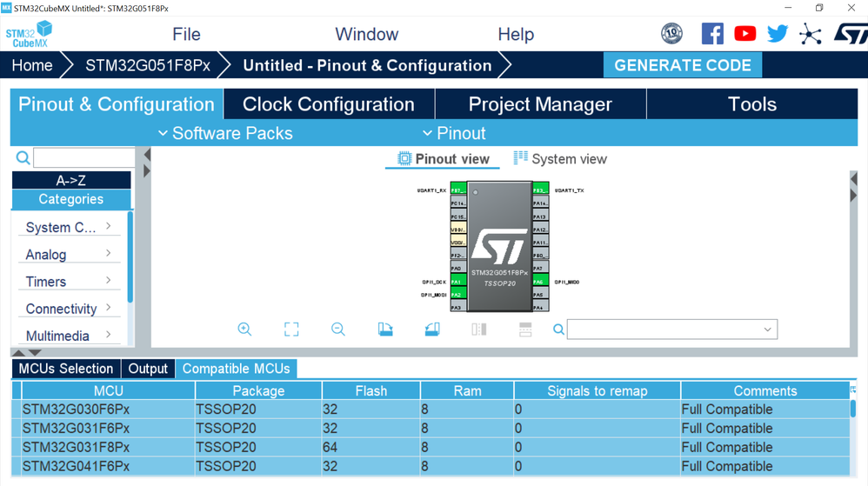
Task: Expand the Pinout dropdown menu
Action: (454, 133)
